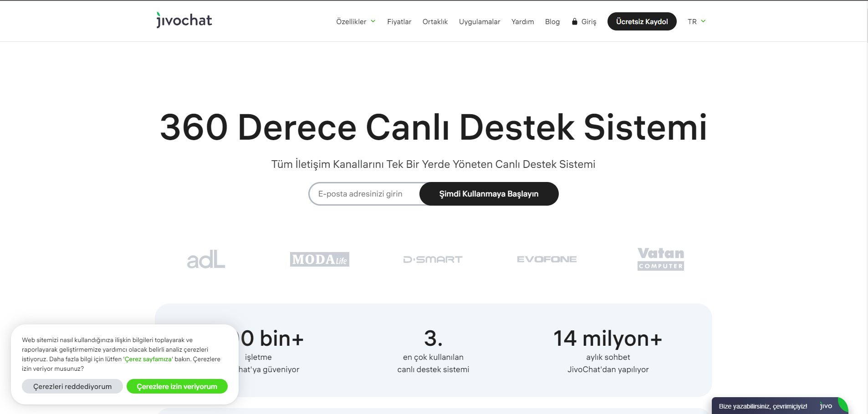
Task: Click the 14 milyon+ statistic
Action: click(x=608, y=338)
